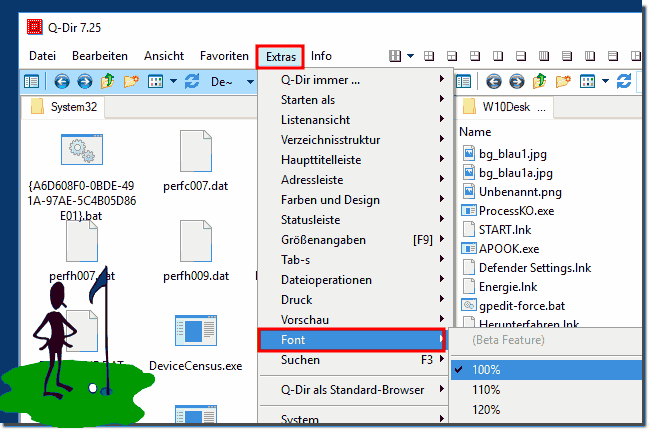Open the Datei menu

coord(42,56)
